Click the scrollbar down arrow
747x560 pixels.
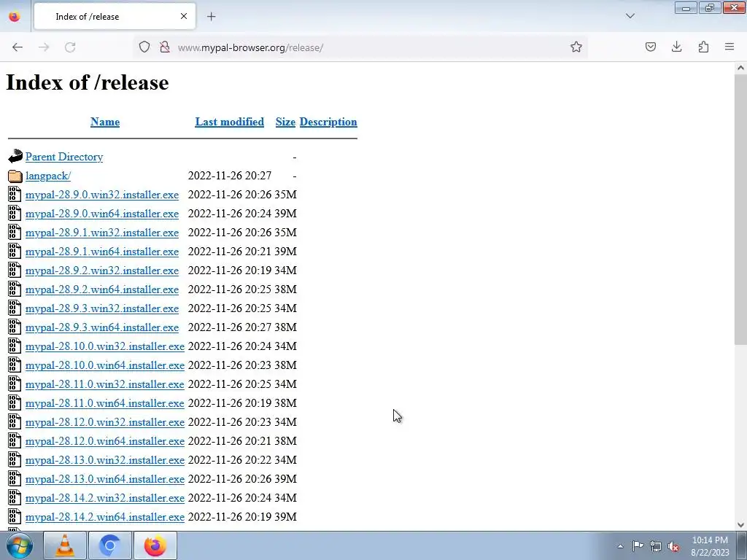click(740, 525)
